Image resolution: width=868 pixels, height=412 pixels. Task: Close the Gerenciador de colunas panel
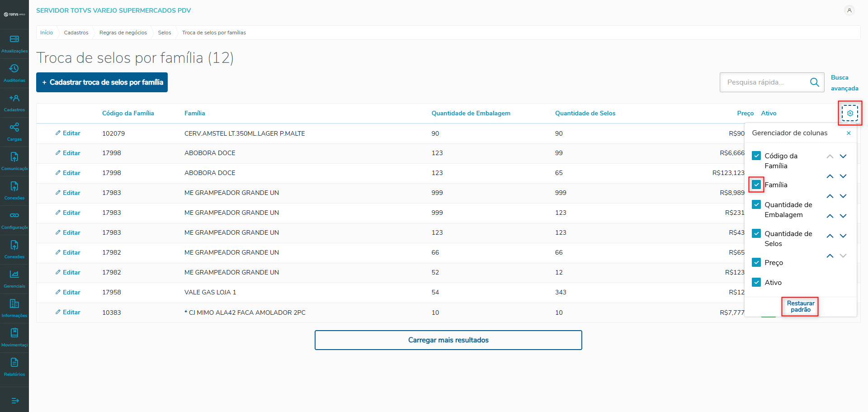(x=849, y=133)
